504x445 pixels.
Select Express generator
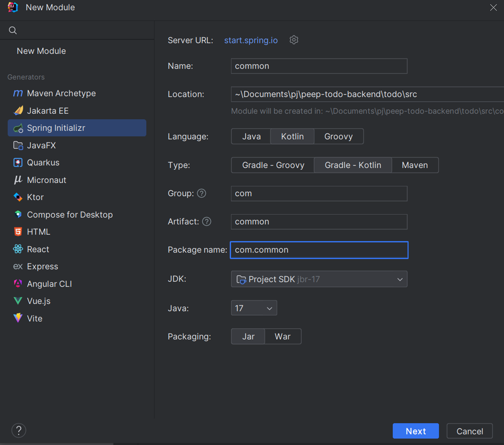click(77, 266)
